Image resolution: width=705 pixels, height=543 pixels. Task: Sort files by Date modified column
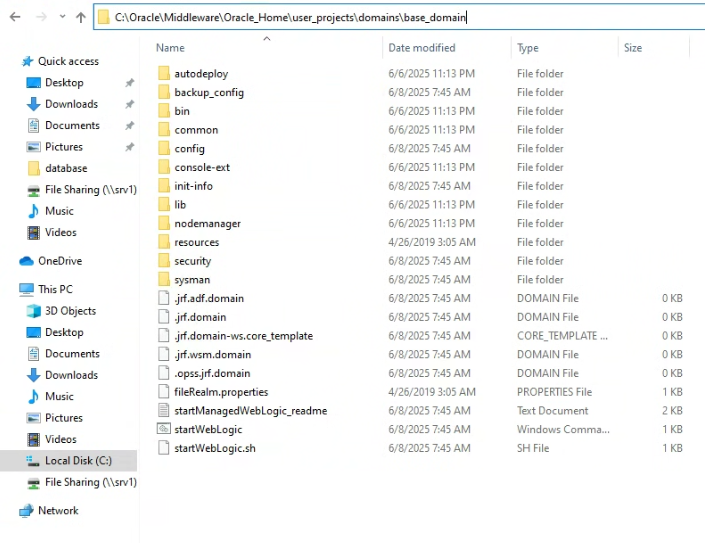click(x=422, y=48)
